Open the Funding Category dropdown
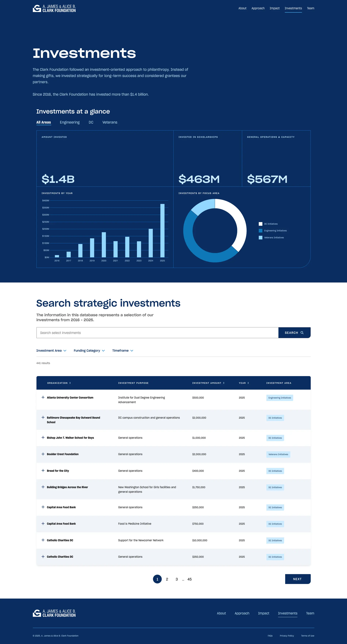347x644 pixels. pos(89,351)
